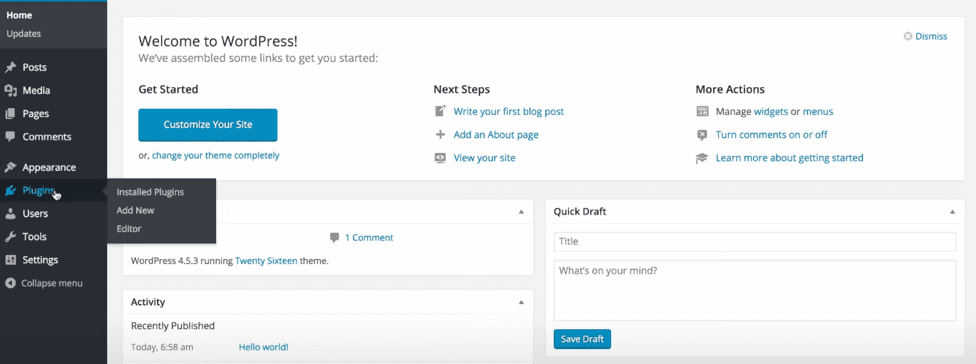Click the Media icon in sidebar

pyautogui.click(x=10, y=90)
